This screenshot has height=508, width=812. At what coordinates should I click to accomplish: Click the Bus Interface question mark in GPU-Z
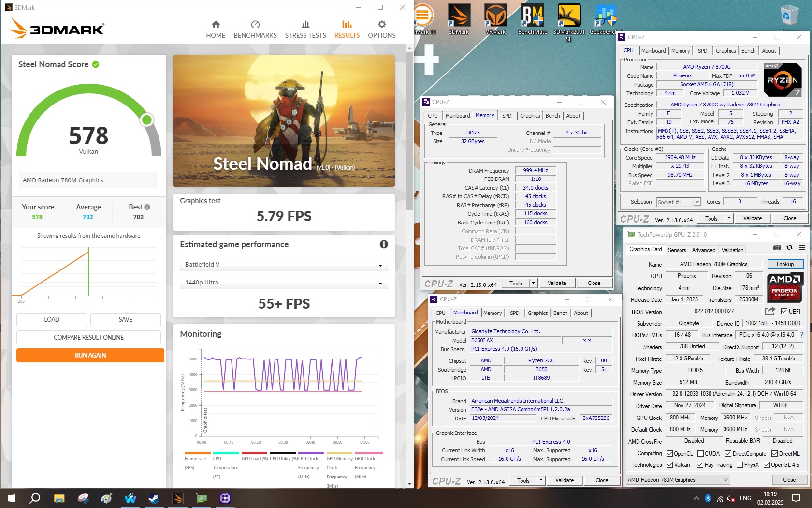click(x=802, y=335)
